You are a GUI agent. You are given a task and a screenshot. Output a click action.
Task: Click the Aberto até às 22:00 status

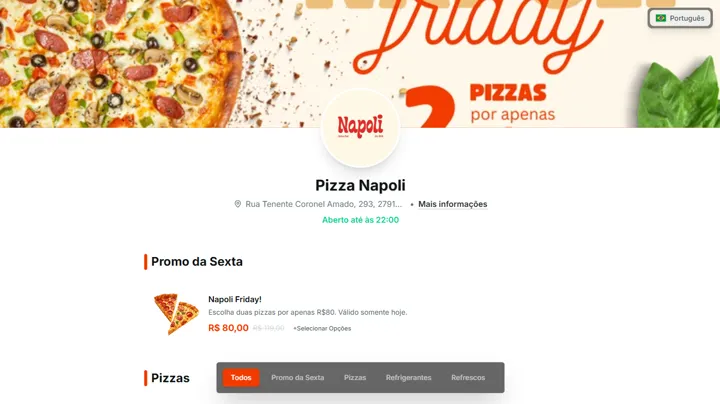click(x=360, y=220)
